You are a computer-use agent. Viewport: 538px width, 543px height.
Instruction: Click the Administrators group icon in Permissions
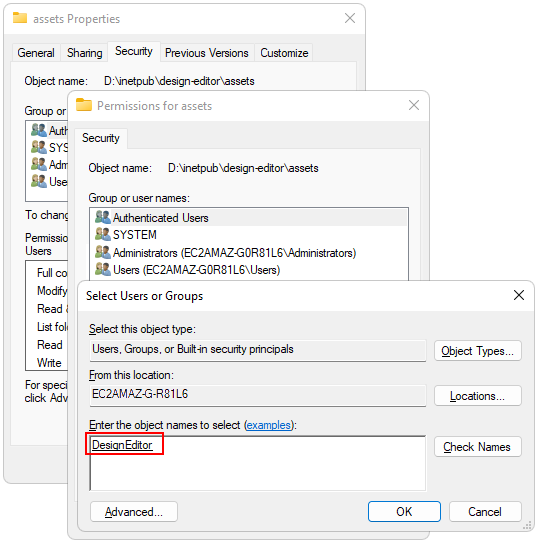click(103, 252)
